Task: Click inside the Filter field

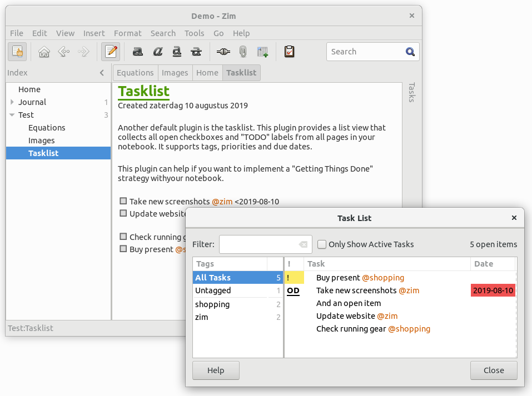Action: (261, 244)
